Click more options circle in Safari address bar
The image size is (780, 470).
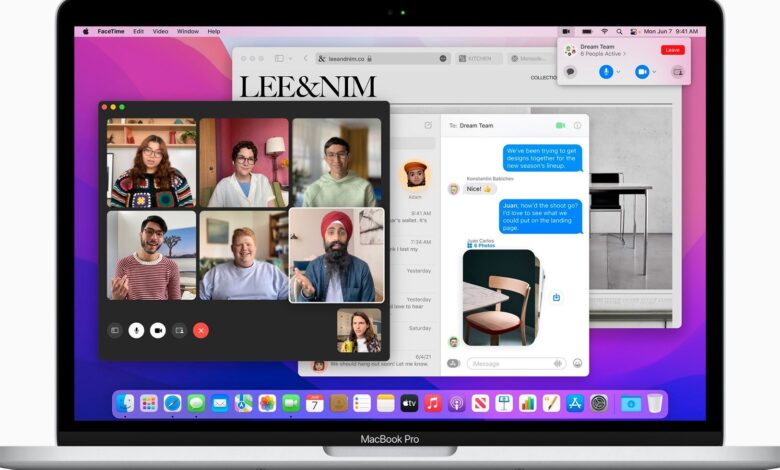coord(443,59)
